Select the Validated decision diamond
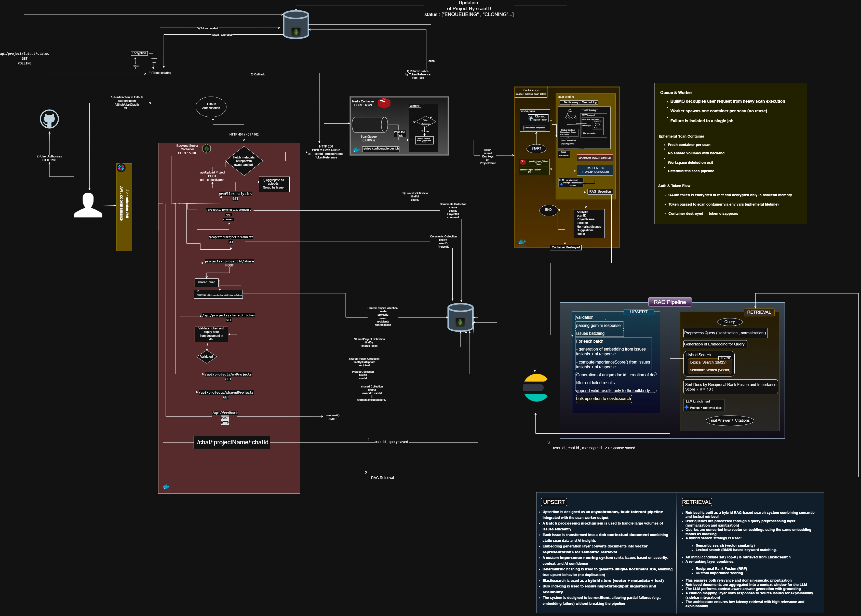Viewport: 861px width, 616px height. pos(207,357)
